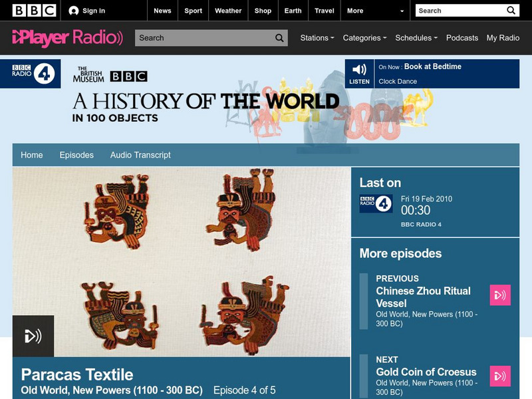This screenshot has width=532, height=399.
Task: Open the Podcasts link
Action: click(462, 38)
